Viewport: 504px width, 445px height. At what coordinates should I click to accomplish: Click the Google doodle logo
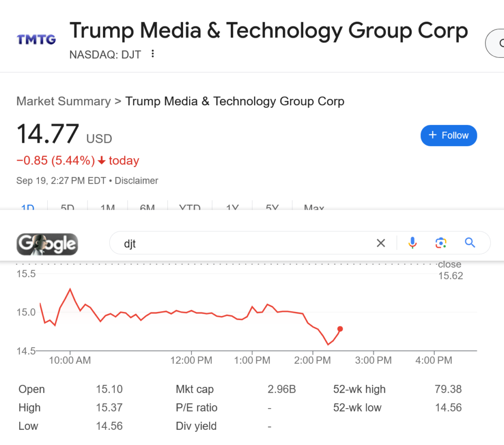[x=47, y=244]
